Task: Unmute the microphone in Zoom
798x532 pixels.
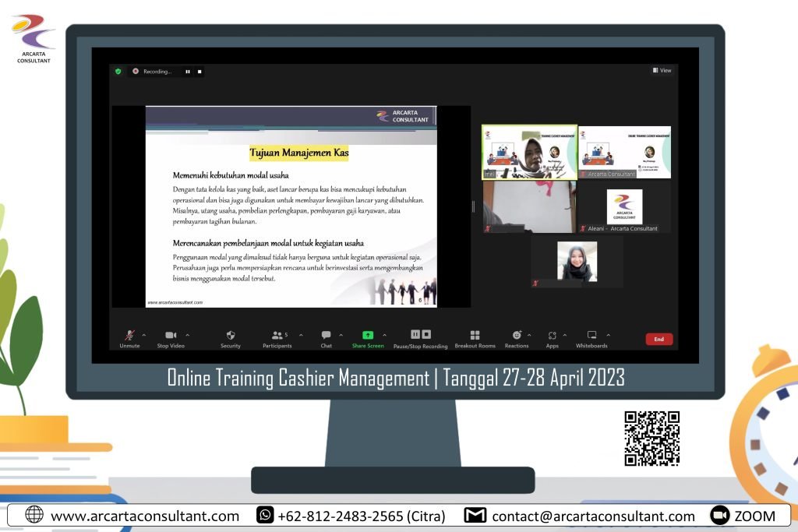Action: (129, 338)
